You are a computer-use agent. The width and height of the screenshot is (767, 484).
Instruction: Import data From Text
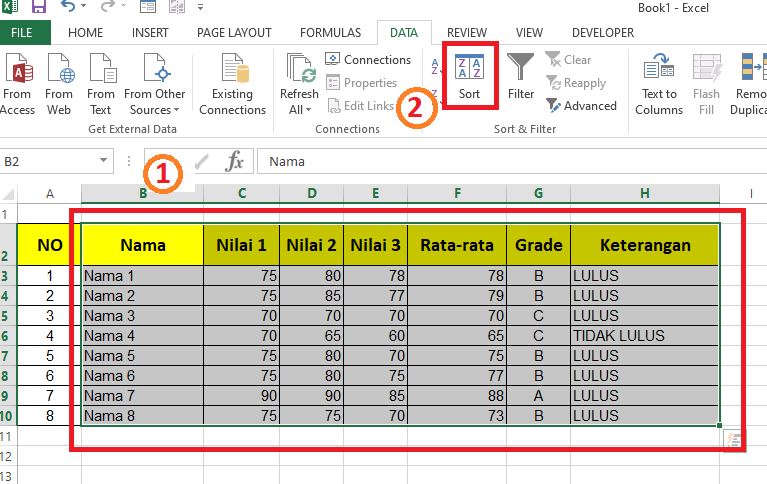tap(101, 84)
